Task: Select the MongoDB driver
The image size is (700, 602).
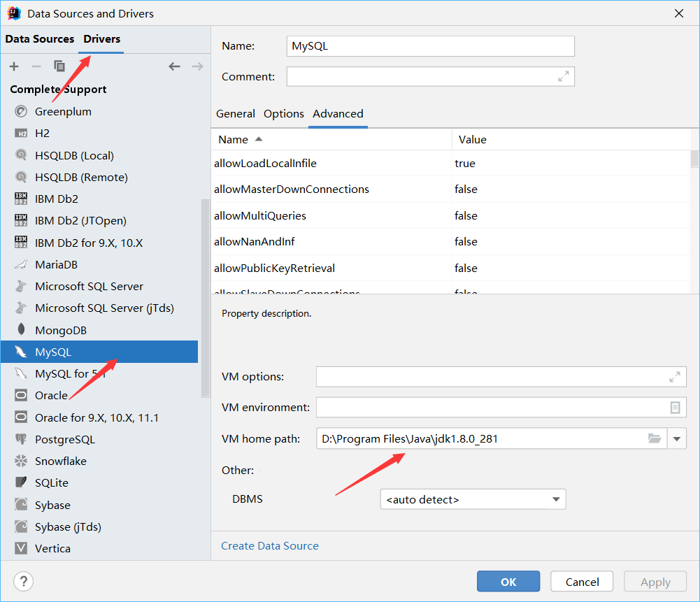Action: click(99, 330)
